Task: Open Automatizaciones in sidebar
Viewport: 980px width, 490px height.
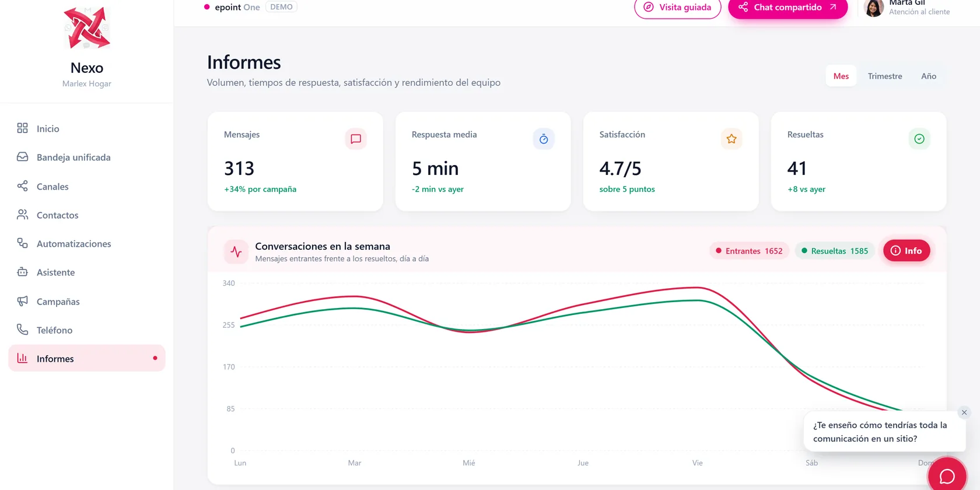Action: click(x=87, y=243)
